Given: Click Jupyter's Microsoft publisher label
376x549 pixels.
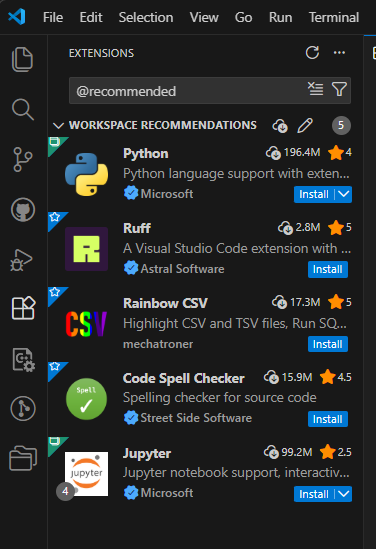Looking at the screenshot, I should 167,493.
